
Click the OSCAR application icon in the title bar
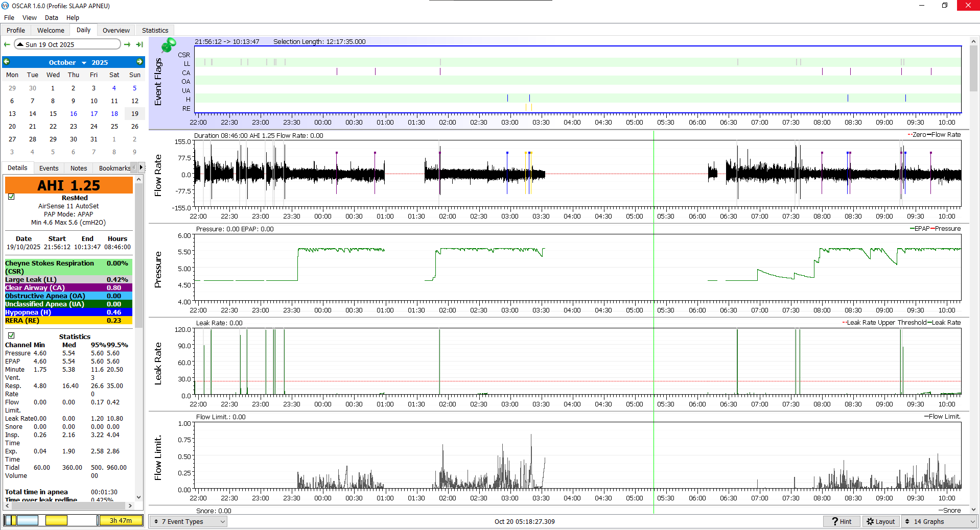(x=6, y=6)
